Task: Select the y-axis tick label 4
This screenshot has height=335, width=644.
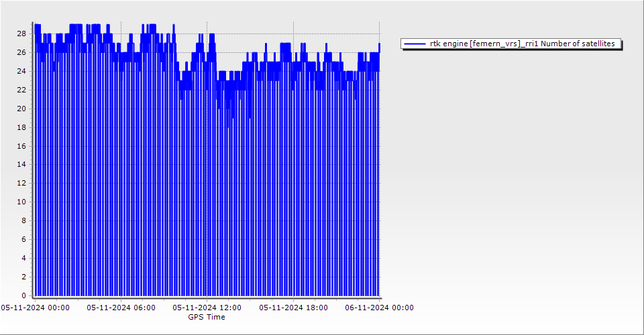Action: [23, 258]
